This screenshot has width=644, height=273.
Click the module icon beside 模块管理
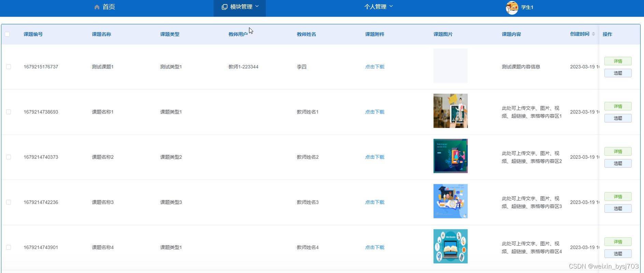click(x=225, y=7)
